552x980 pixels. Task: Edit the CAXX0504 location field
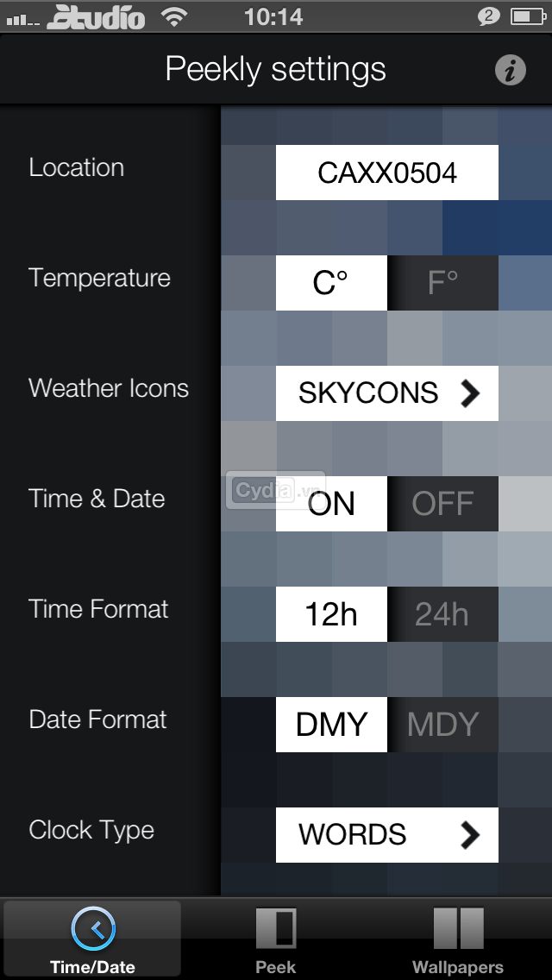pyautogui.click(x=387, y=173)
